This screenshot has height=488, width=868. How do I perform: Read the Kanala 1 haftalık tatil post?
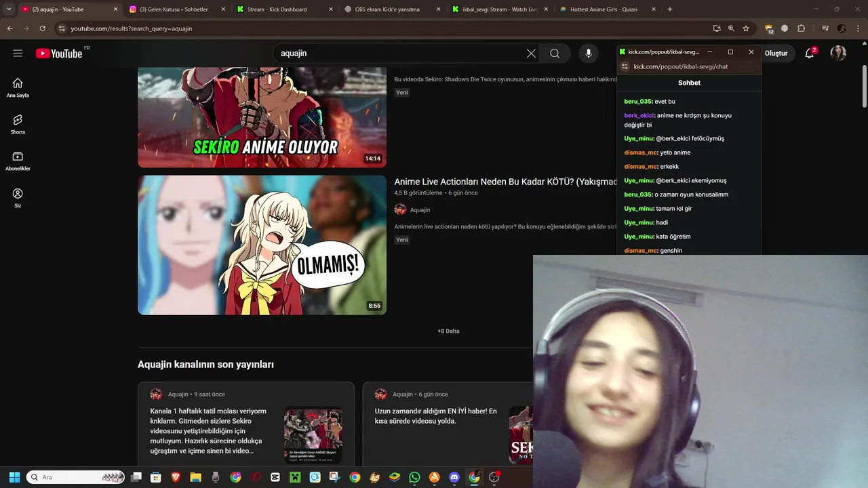(209, 431)
